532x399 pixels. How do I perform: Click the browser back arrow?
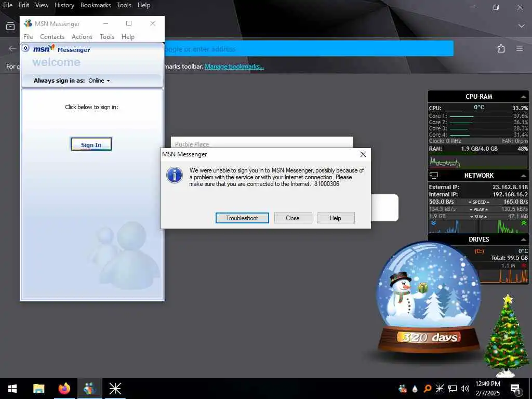coord(12,48)
